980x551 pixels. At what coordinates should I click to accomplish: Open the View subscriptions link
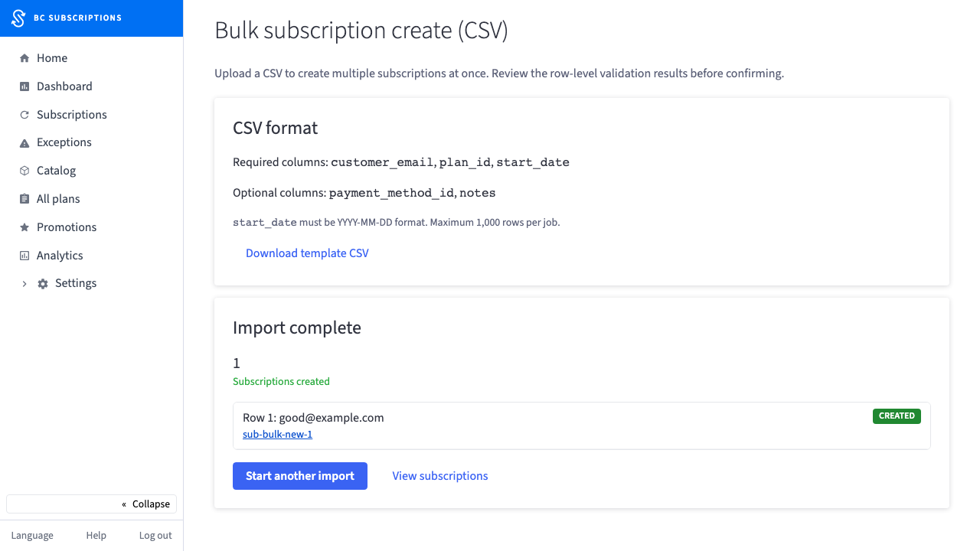(x=440, y=476)
